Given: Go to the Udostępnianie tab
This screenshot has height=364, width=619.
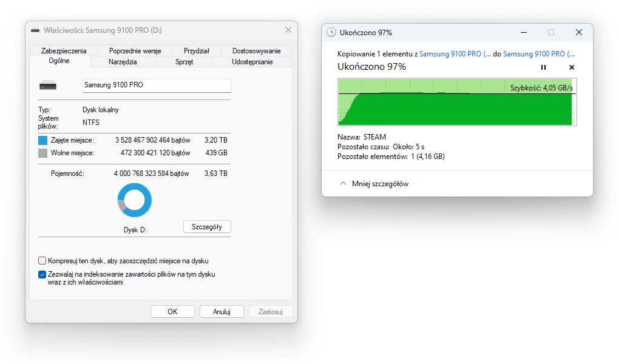Looking at the screenshot, I should pos(252,62).
